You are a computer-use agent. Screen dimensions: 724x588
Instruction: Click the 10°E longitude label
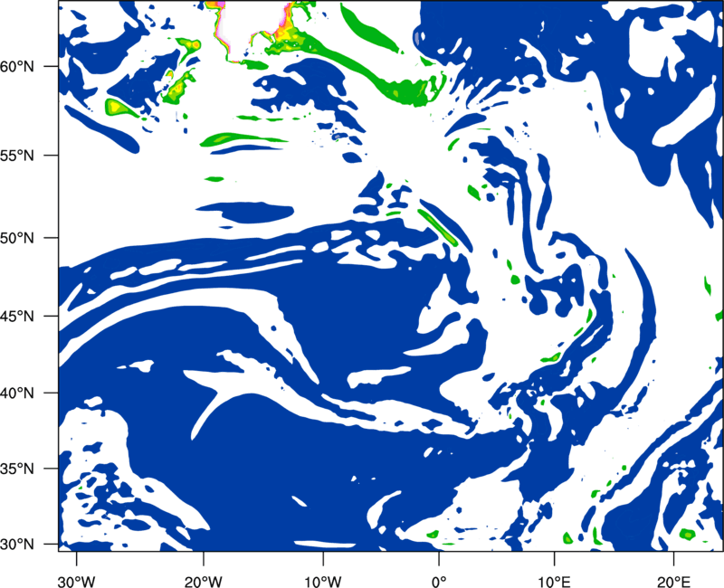[x=554, y=582]
